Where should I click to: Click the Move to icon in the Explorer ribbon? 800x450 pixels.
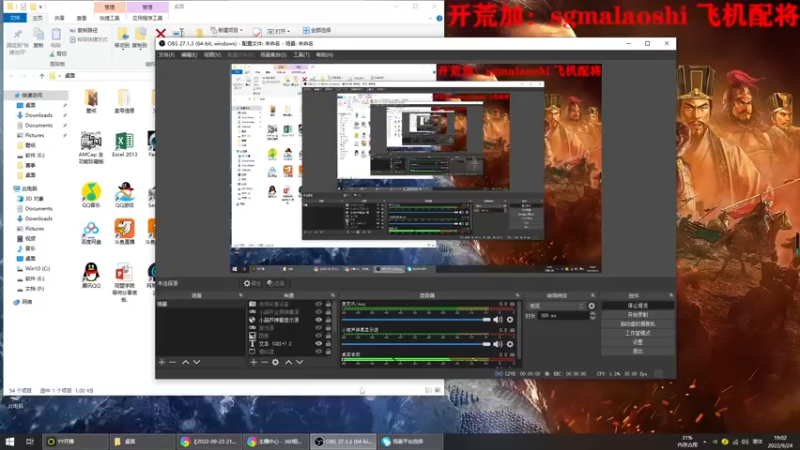[122, 38]
